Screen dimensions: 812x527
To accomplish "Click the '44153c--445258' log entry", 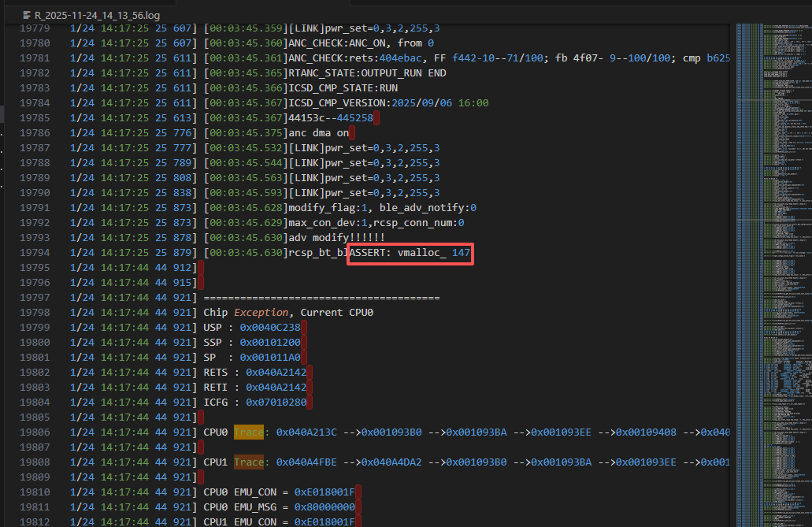I will [x=331, y=118].
